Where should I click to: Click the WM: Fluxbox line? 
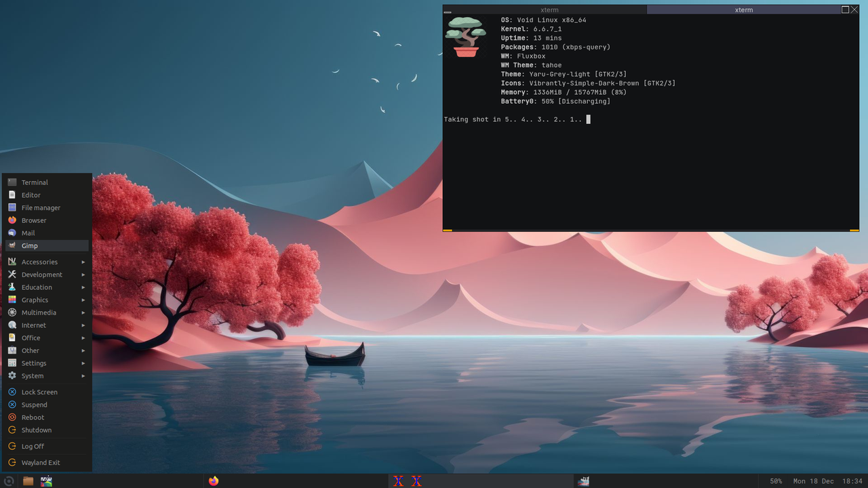pyautogui.click(x=524, y=56)
